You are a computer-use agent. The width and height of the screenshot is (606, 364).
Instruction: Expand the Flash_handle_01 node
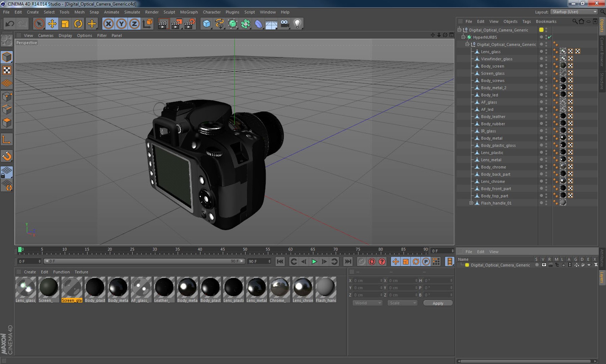(x=471, y=203)
